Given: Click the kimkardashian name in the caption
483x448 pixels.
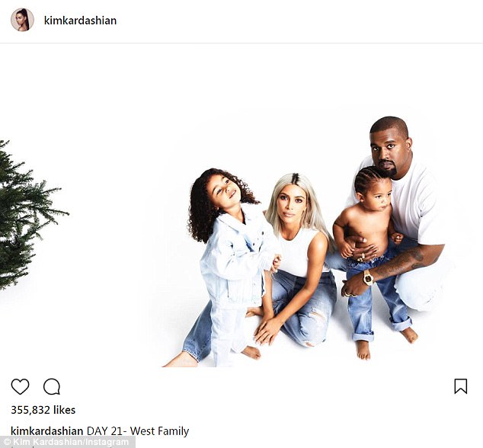Looking at the screenshot, I should tap(47, 431).
